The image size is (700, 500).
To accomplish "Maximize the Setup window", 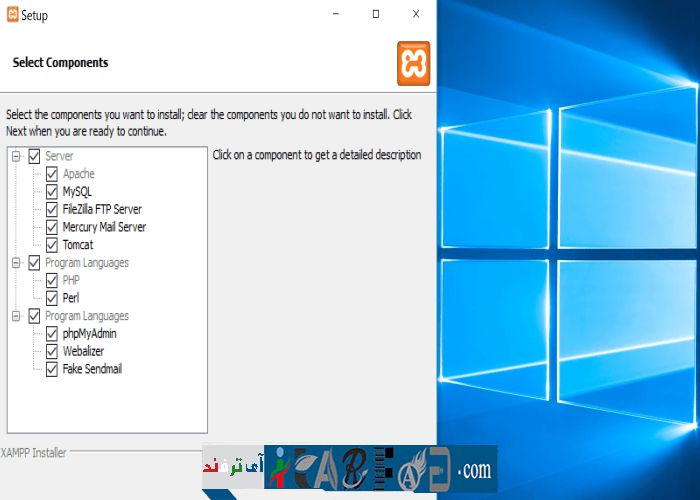I will tap(375, 15).
